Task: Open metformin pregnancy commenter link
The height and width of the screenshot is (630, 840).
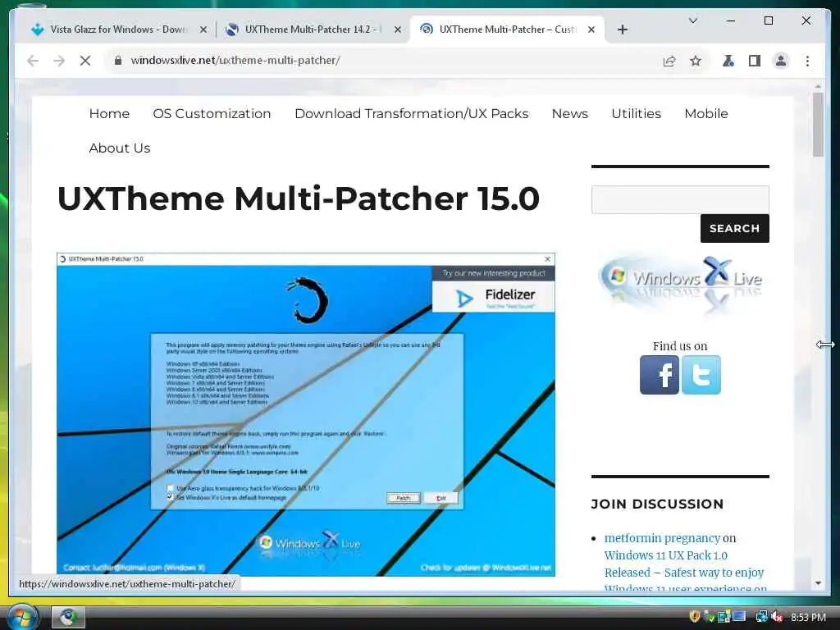Action: coord(662,538)
